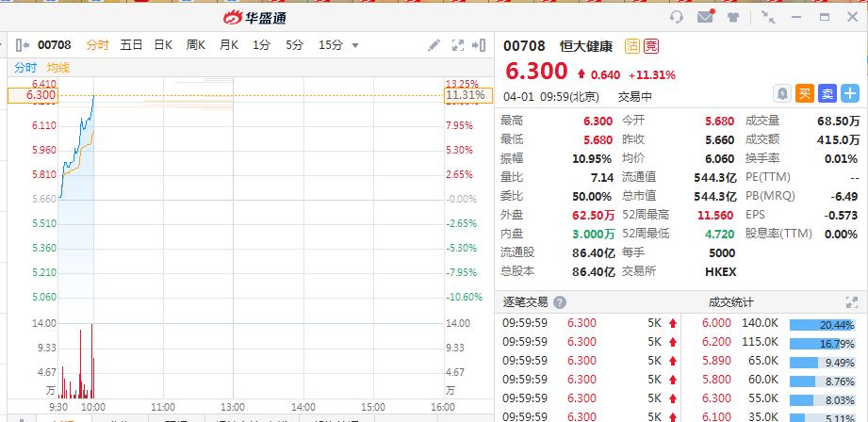Open the 成交统计 tab

[730, 302]
